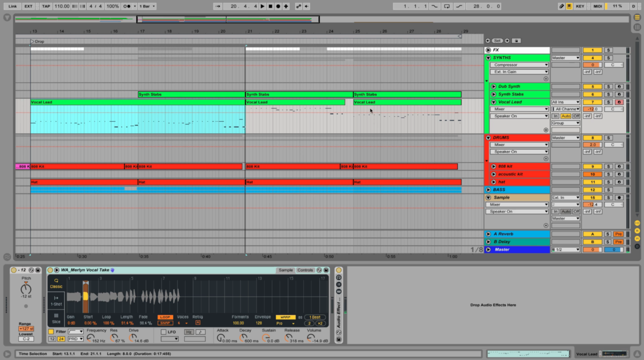Collapse the SYNTHS group track
This screenshot has height=360, width=644.
488,58
